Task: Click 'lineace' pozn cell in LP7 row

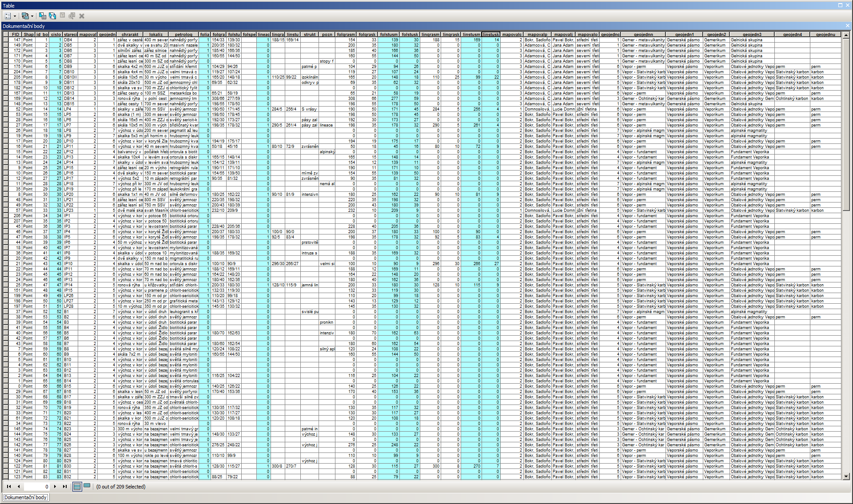Action: point(327,125)
